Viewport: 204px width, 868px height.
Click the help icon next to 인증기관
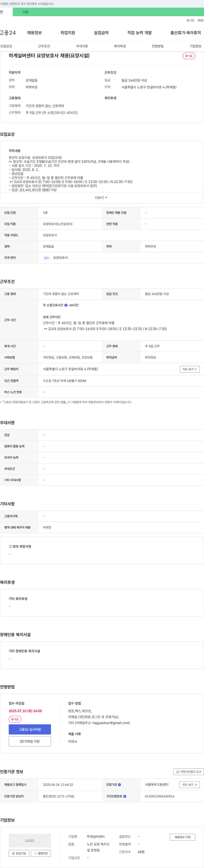click(x=119, y=784)
